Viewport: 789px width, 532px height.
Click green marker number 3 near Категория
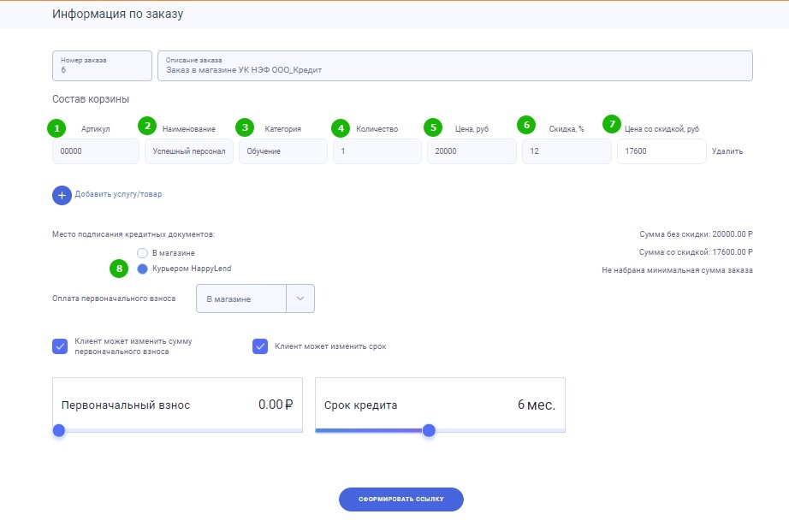pos(246,127)
